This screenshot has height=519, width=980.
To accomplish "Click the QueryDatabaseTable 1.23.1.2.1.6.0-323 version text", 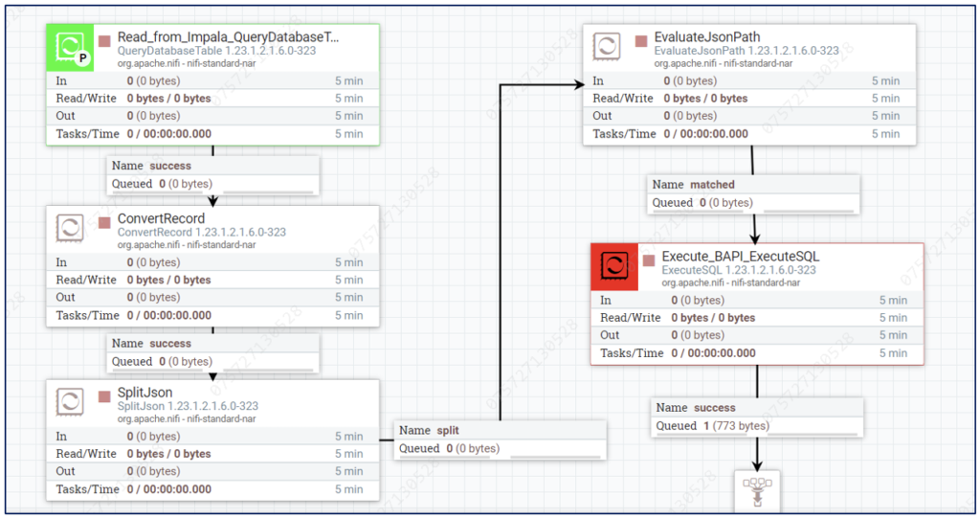I will pyautogui.click(x=217, y=51).
